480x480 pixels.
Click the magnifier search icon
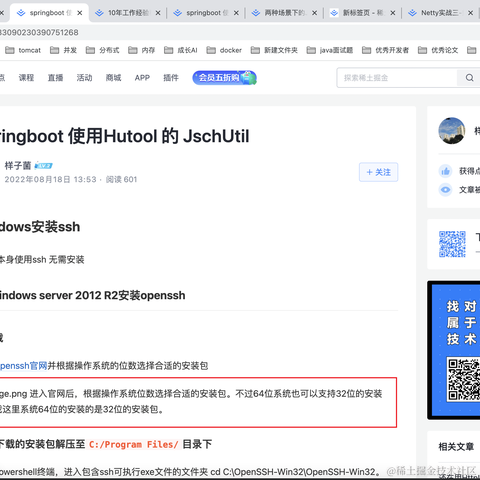469,78
